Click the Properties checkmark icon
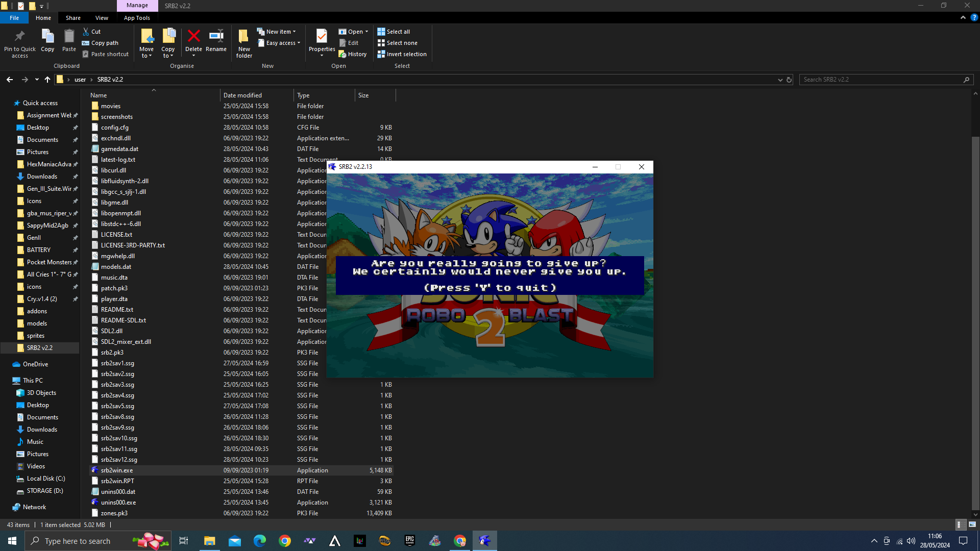 click(x=322, y=36)
